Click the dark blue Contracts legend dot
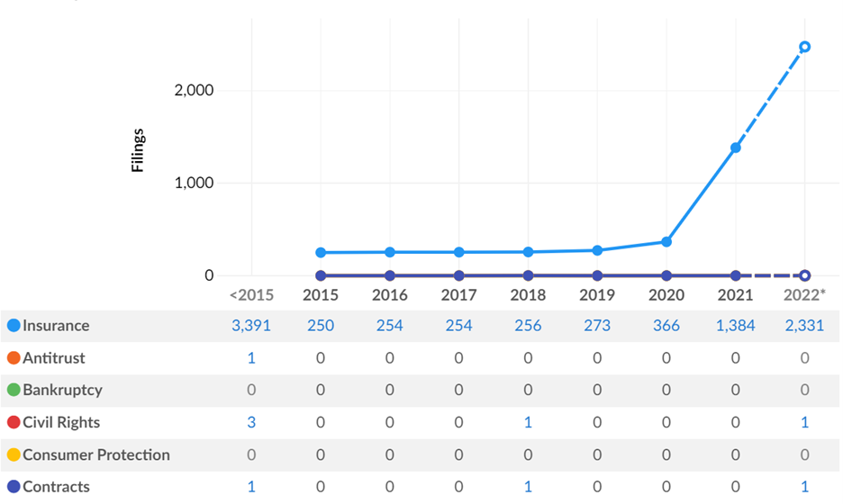 click(14, 487)
